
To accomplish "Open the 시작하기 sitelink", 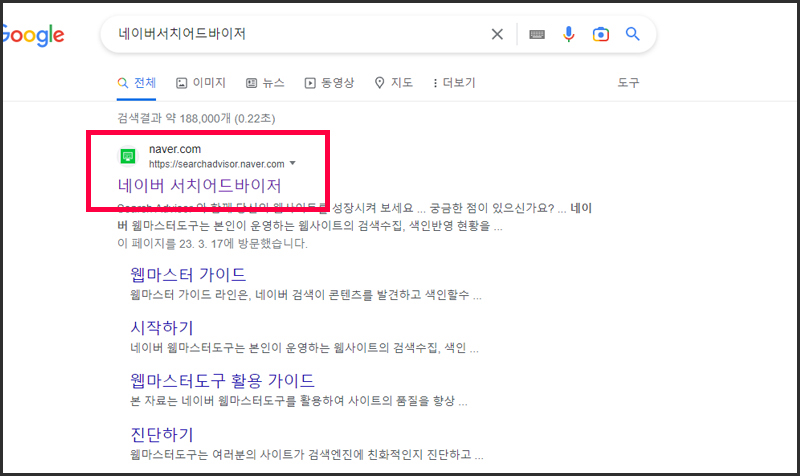I will (x=162, y=328).
